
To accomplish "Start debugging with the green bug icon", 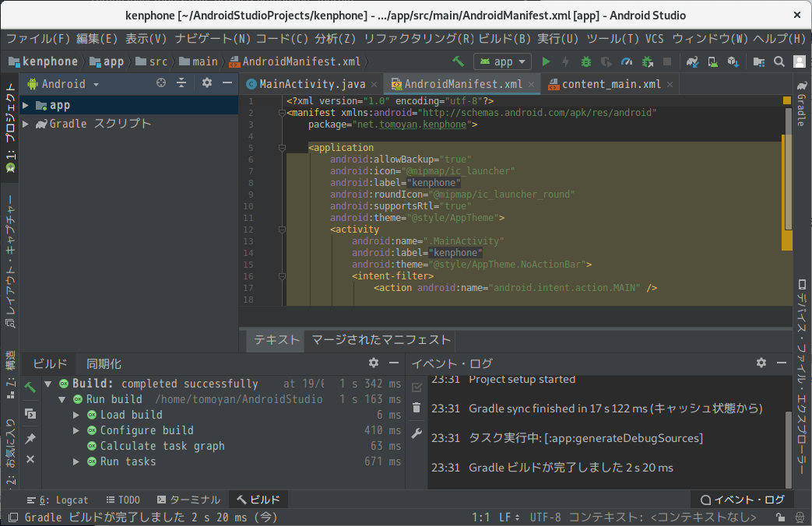I will click(x=585, y=61).
